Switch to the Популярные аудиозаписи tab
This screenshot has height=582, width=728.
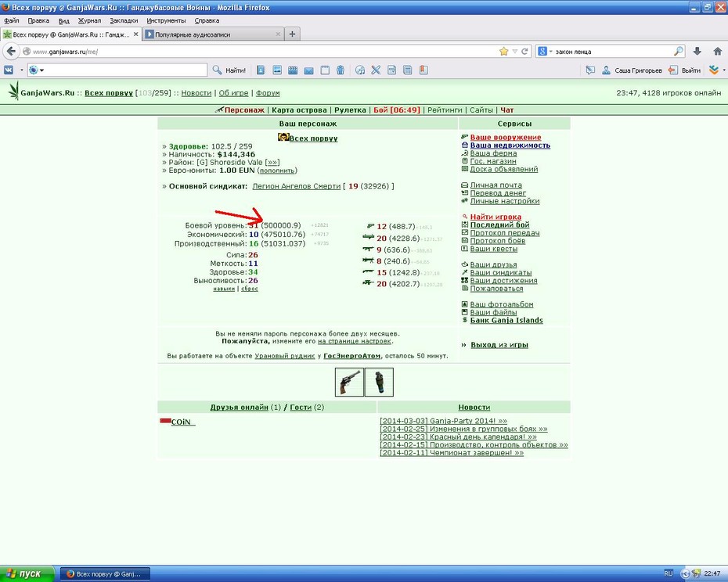(x=213, y=34)
